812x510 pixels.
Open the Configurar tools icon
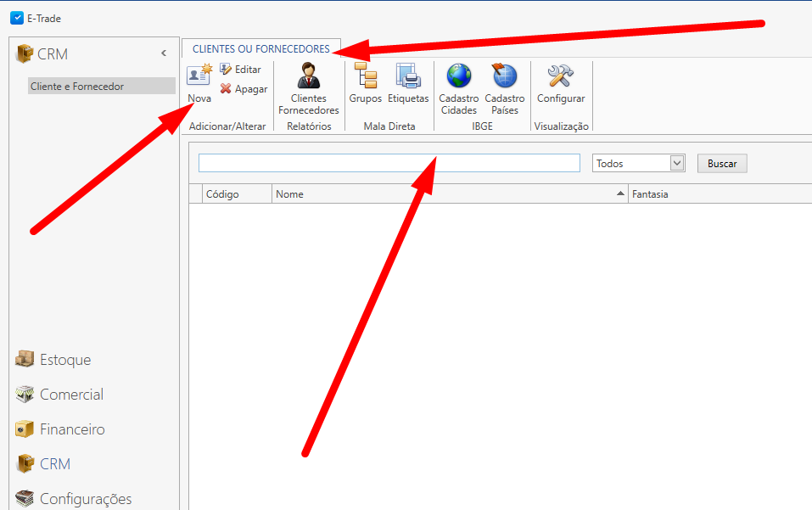pyautogui.click(x=561, y=77)
